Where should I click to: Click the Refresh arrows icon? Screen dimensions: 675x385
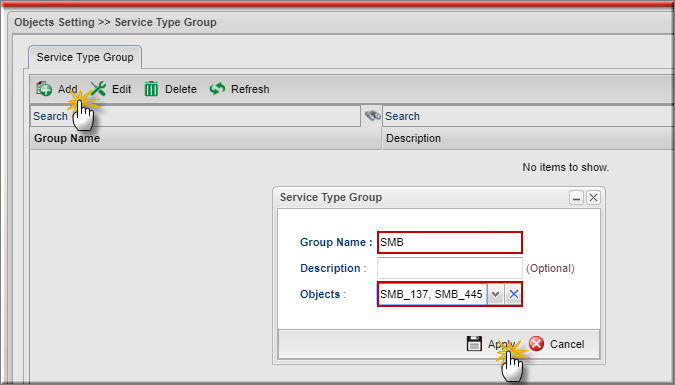point(217,89)
